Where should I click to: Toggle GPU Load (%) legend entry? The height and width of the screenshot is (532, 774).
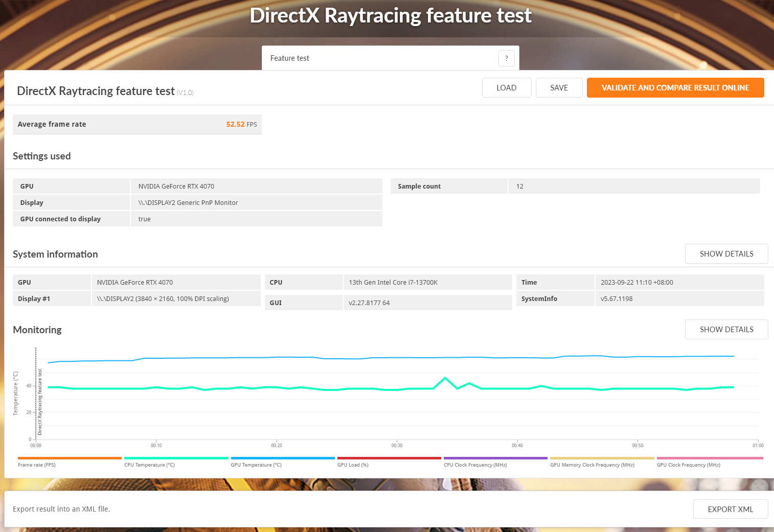click(x=389, y=461)
